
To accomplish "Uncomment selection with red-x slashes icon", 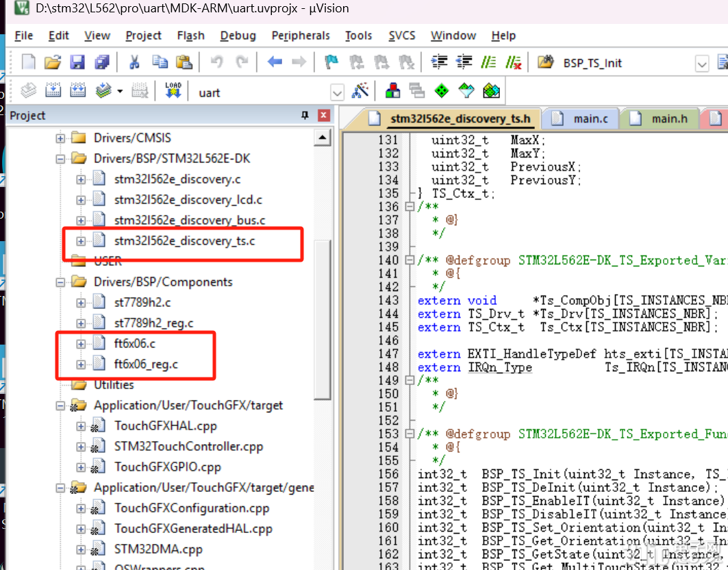I will pyautogui.click(x=514, y=62).
